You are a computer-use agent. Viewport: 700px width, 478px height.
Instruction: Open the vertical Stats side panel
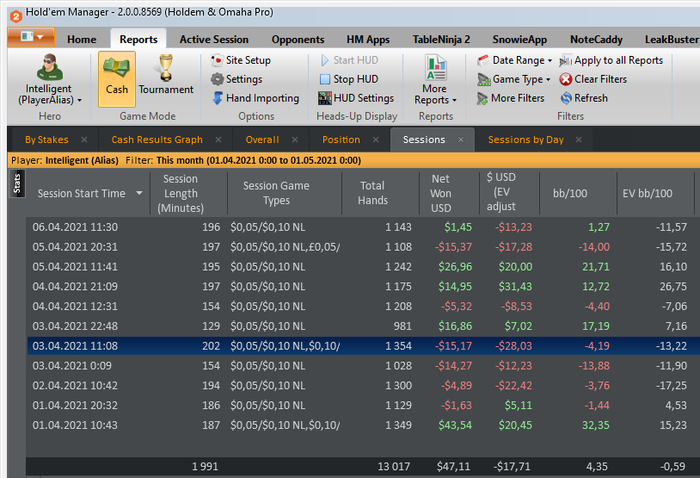coord(17,183)
